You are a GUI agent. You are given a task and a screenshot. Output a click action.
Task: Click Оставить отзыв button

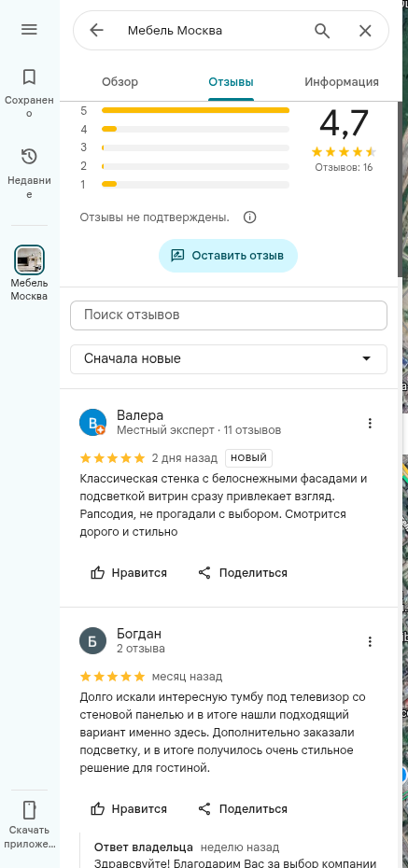coord(228,256)
